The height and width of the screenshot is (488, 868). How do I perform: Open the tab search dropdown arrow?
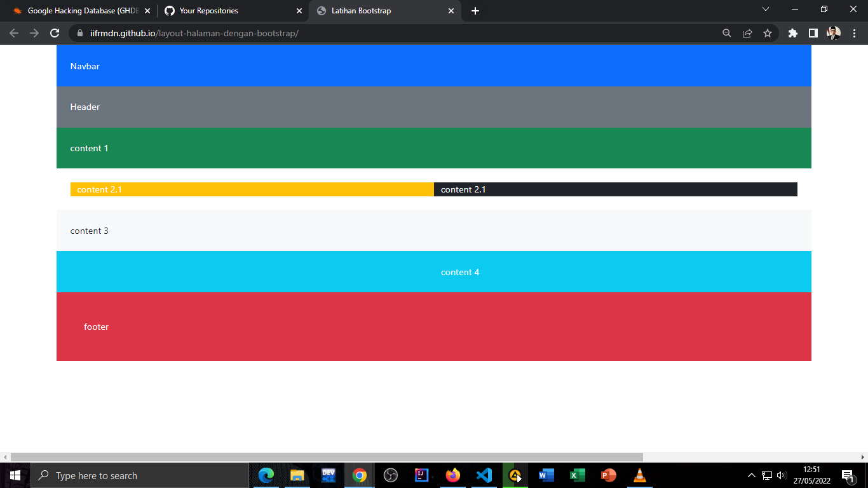tap(766, 9)
